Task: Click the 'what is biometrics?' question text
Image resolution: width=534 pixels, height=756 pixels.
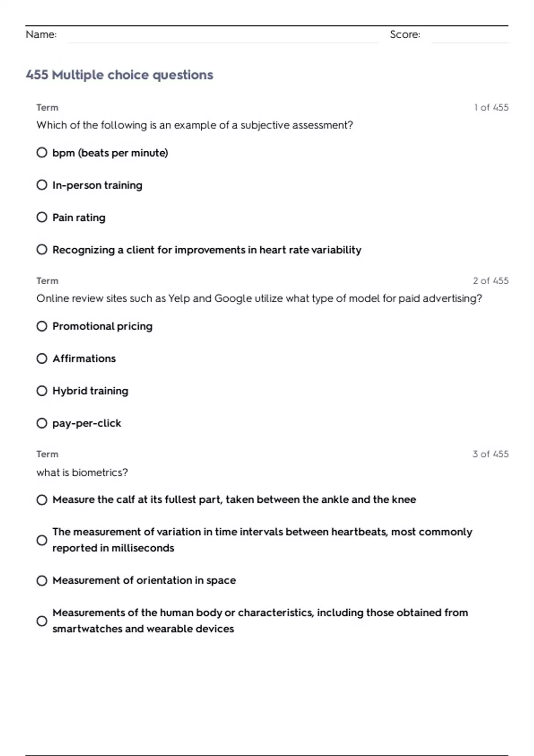Action: click(x=82, y=472)
